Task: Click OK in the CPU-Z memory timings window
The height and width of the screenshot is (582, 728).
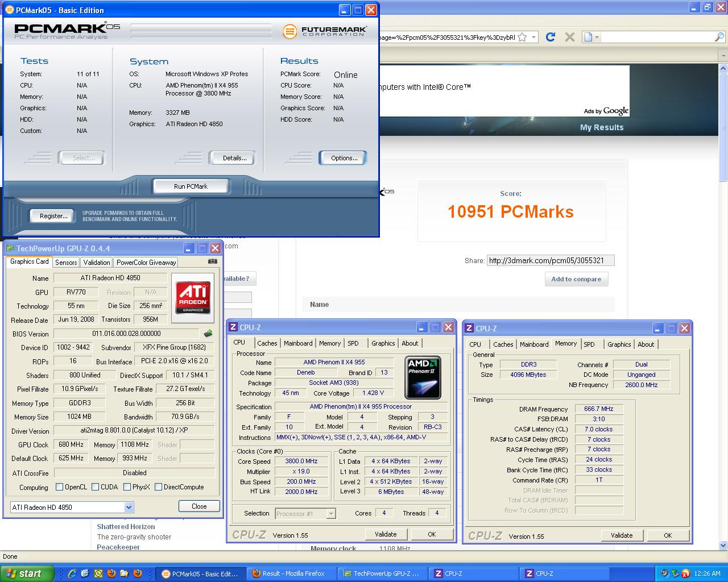Action: click(x=668, y=535)
